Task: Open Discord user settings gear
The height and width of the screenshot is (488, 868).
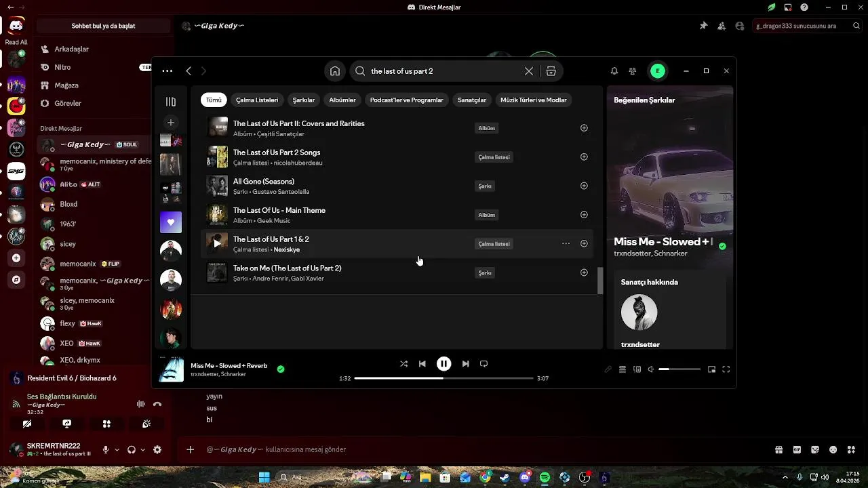Action: tap(157, 449)
